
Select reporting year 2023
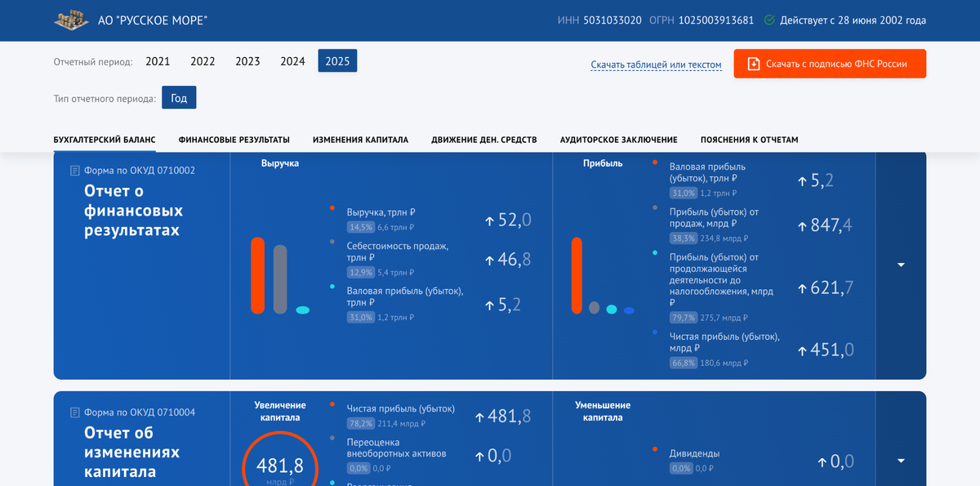pyautogui.click(x=247, y=61)
